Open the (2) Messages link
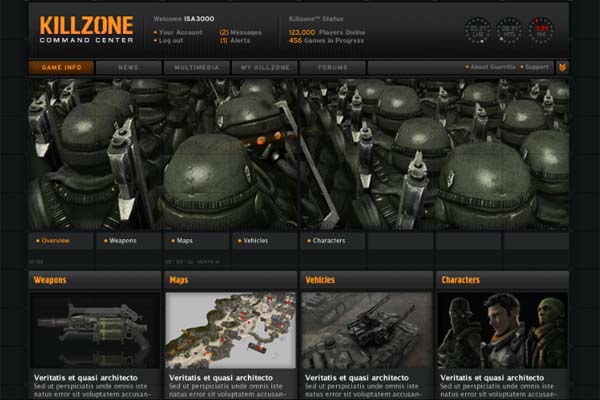Screen dimensions: 600x400 pos(241,33)
